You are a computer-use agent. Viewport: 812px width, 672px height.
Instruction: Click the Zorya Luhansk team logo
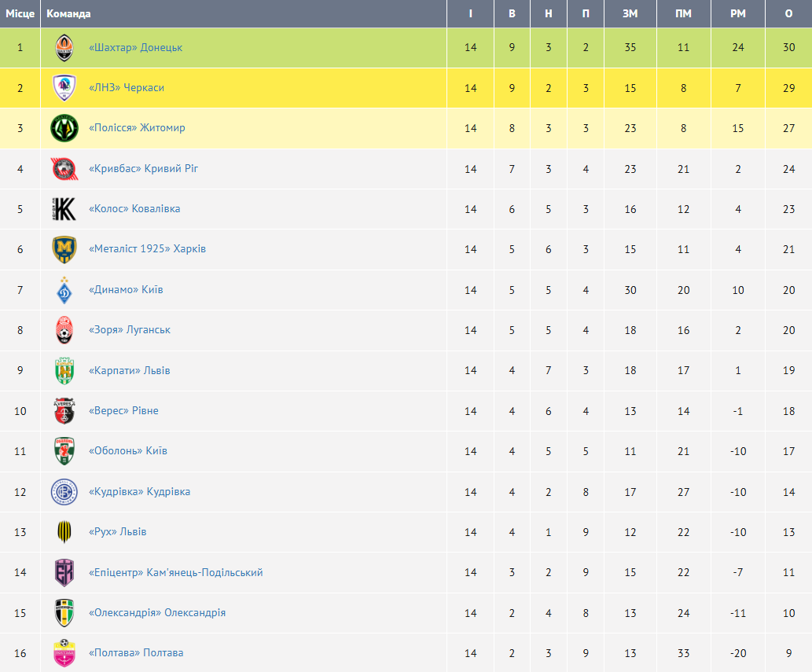[64, 330]
